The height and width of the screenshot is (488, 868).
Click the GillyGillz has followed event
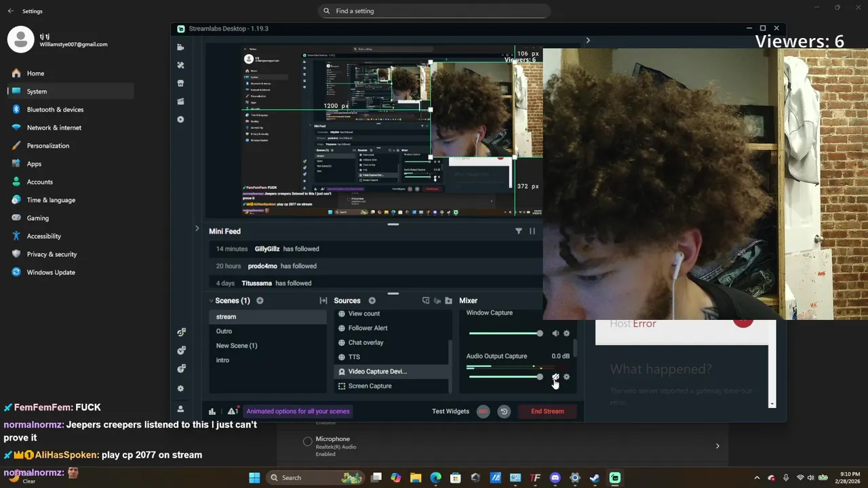pos(375,249)
